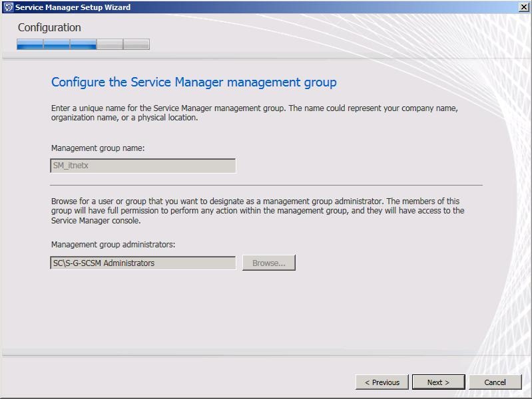Image resolution: width=532 pixels, height=399 pixels.
Task: Click the fourth empty progress bar segment
Action: 110,45
